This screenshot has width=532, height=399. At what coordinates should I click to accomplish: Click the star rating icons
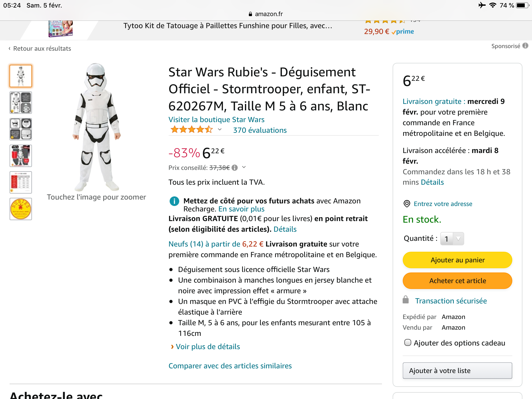point(191,129)
